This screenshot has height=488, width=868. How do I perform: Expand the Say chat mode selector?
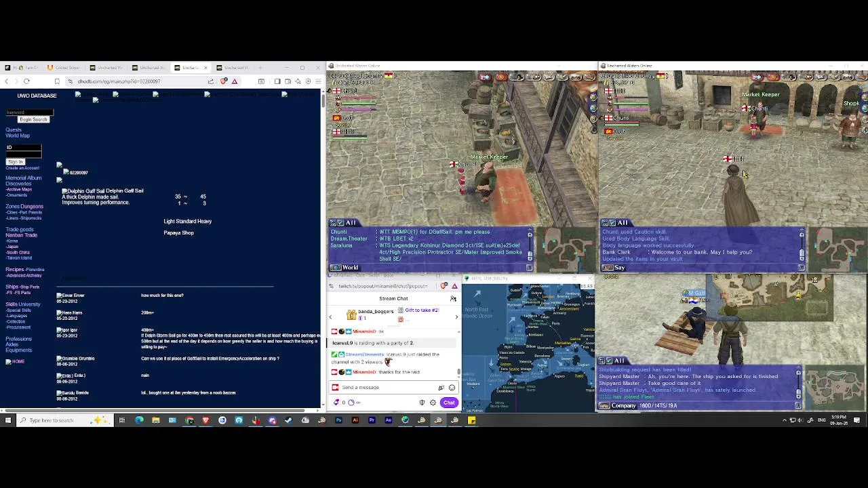613,268
